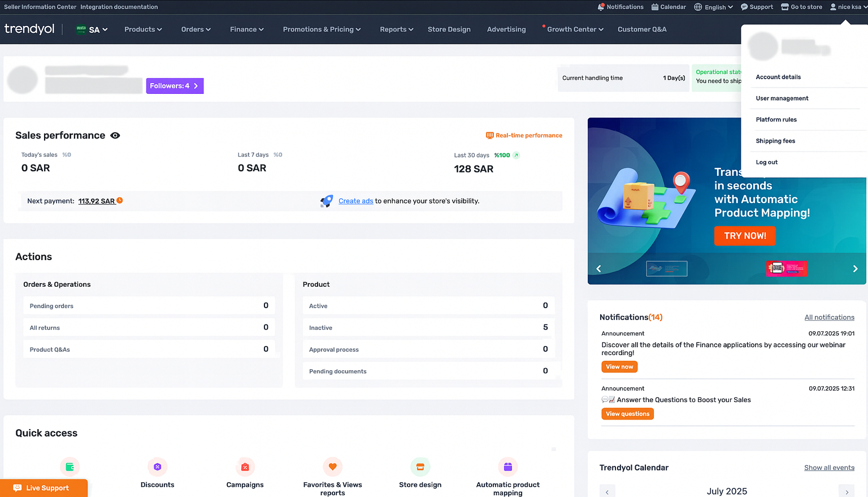Expand Products menu
This screenshot has height=497, width=868.
[143, 29]
